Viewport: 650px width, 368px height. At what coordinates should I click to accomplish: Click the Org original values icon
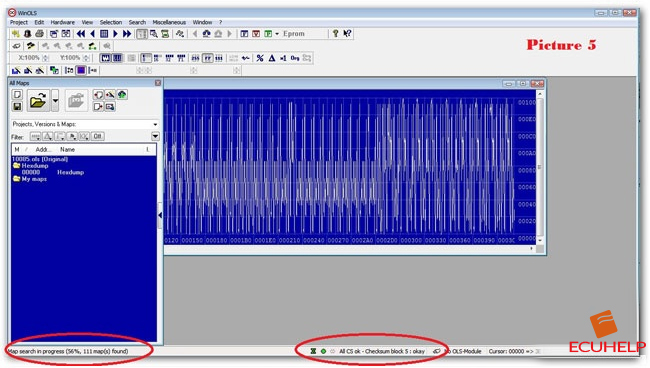[295, 58]
